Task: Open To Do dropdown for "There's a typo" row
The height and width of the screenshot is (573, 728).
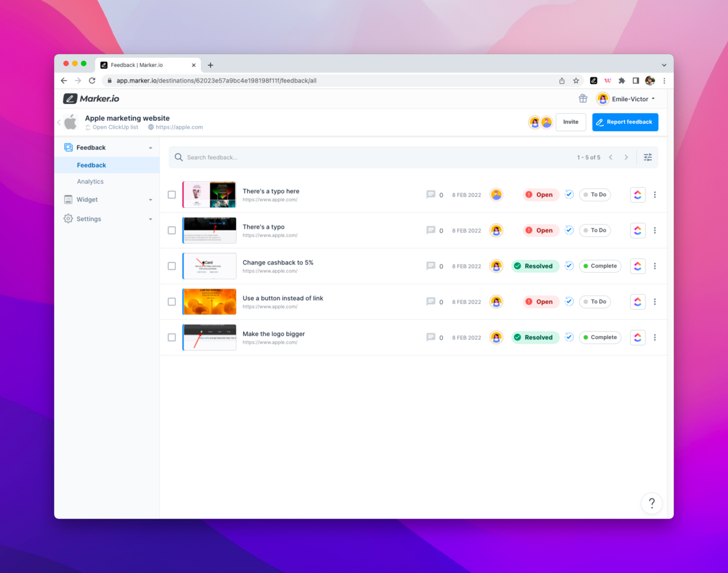Action: 595,230
